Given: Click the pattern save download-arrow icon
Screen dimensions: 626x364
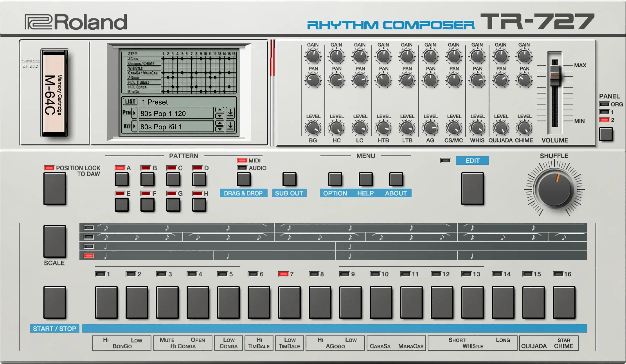Looking at the screenshot, I should coord(230,113).
